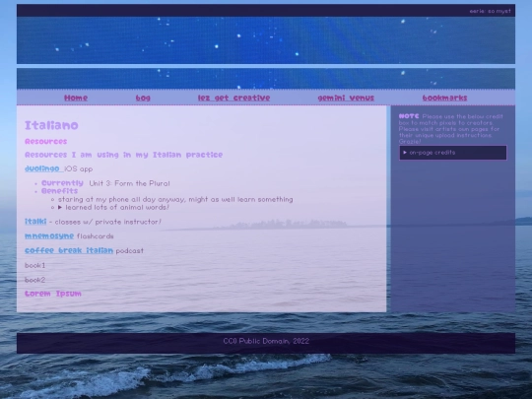Click the eerie: so myst header text

[490, 11]
